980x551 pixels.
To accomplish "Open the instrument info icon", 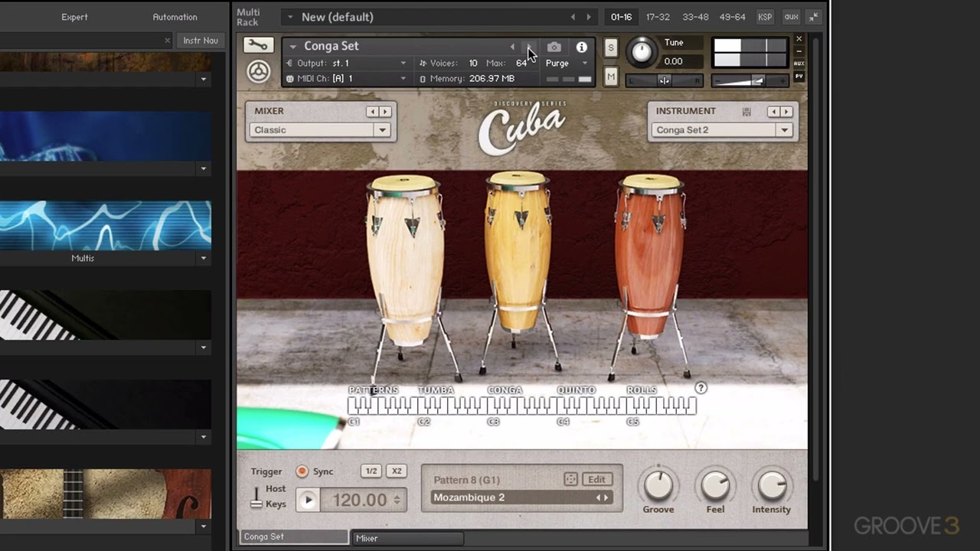I will click(x=581, y=47).
